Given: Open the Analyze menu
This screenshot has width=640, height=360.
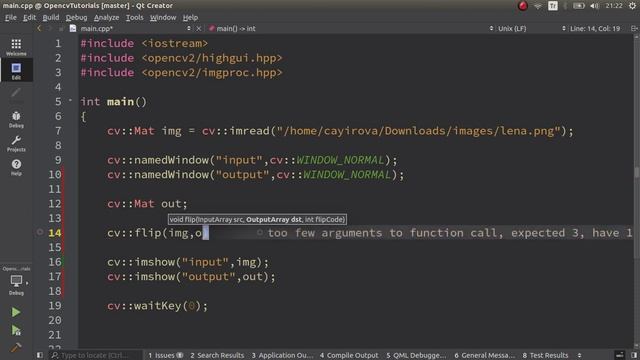Looking at the screenshot, I should pyautogui.click(x=106, y=18).
